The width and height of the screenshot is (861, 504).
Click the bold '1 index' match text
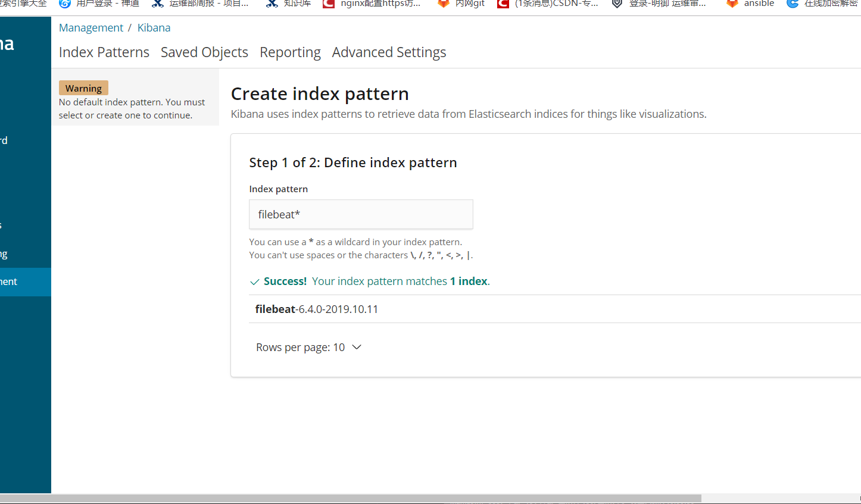(x=469, y=281)
